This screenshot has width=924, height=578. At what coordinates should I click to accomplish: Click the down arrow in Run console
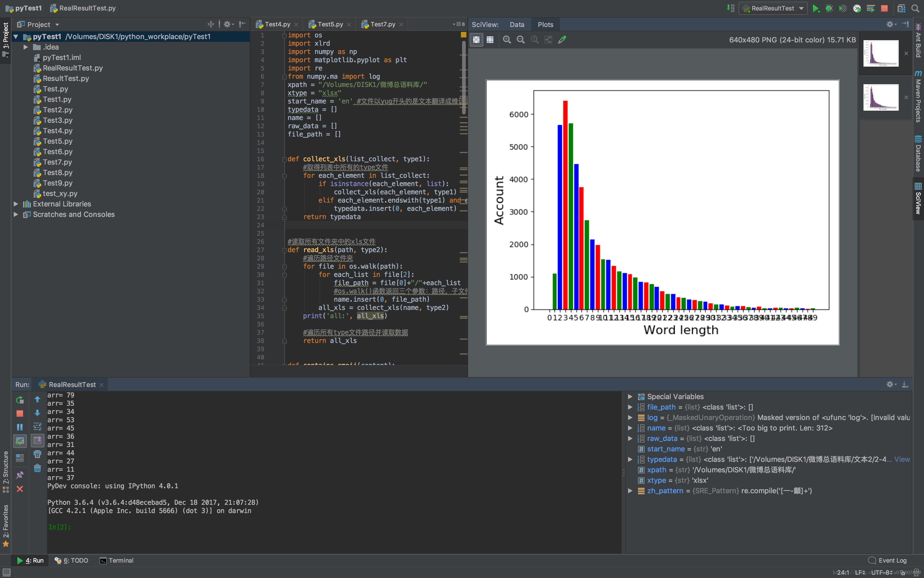coord(37,413)
